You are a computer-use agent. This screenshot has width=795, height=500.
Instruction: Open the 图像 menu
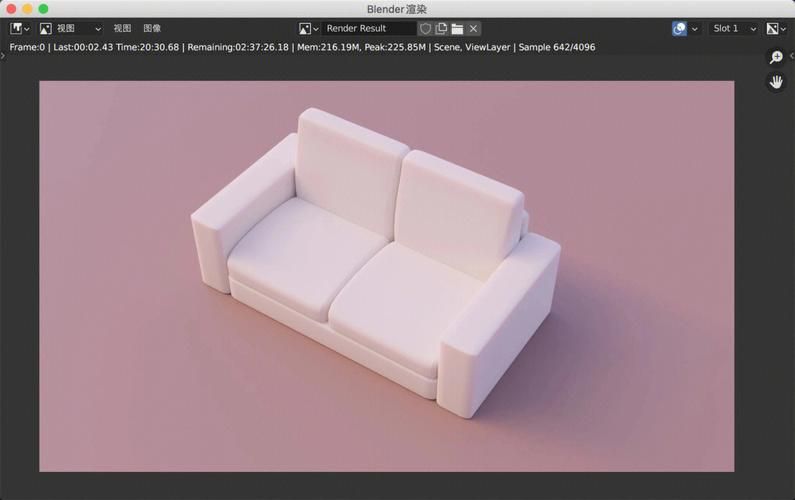(x=152, y=28)
